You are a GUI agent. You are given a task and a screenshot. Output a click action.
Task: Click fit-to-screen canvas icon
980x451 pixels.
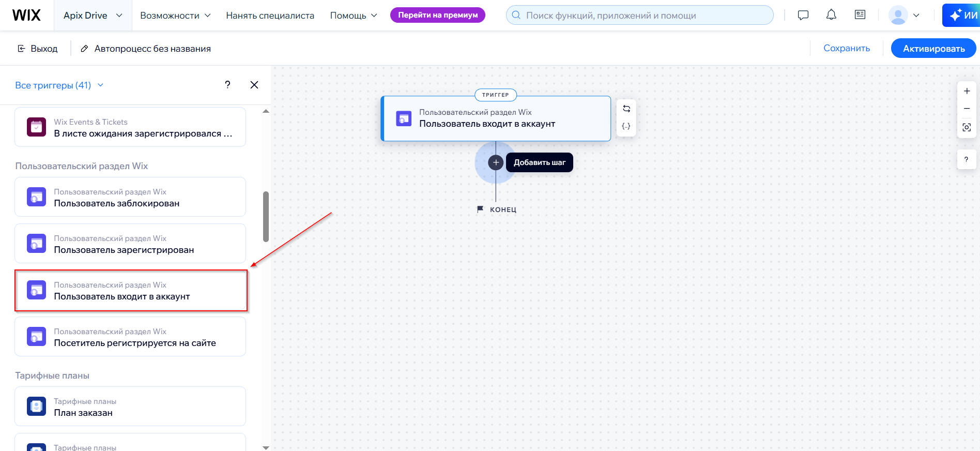(x=967, y=127)
